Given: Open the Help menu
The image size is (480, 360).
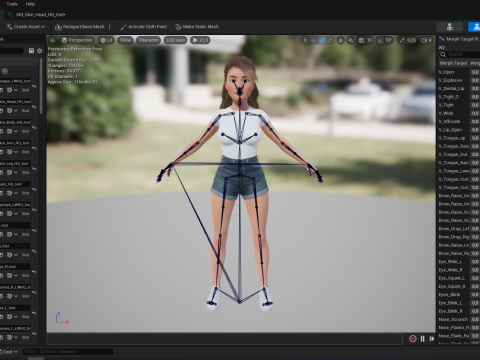Looking at the screenshot, I should pyautogui.click(x=30, y=4).
